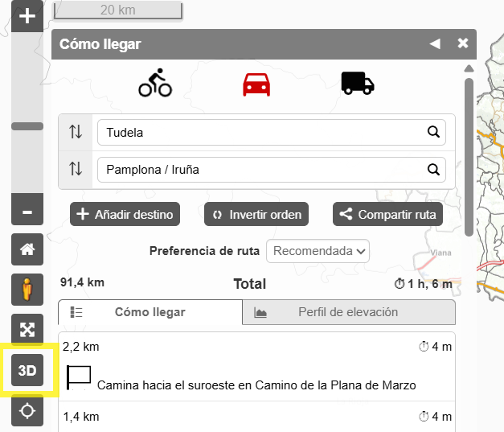Collapse the Cómo llegar panel
Viewport: 504px width, 432px height.
pos(435,43)
